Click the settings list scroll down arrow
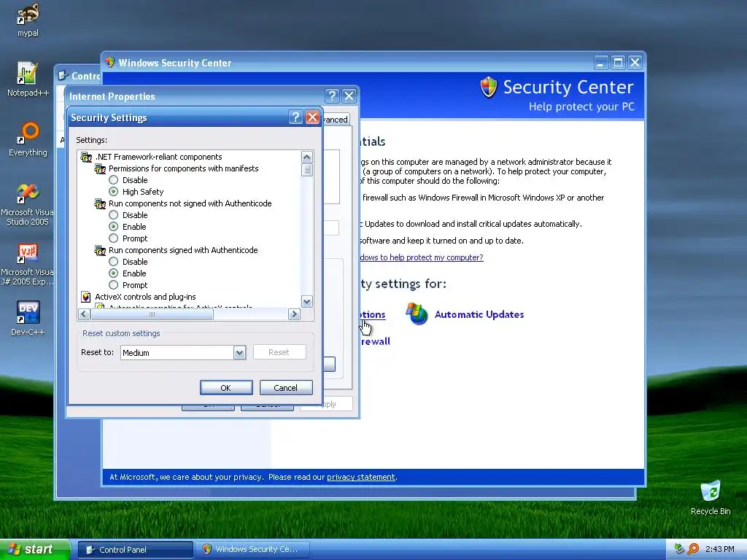The width and height of the screenshot is (747, 560). 307,301
